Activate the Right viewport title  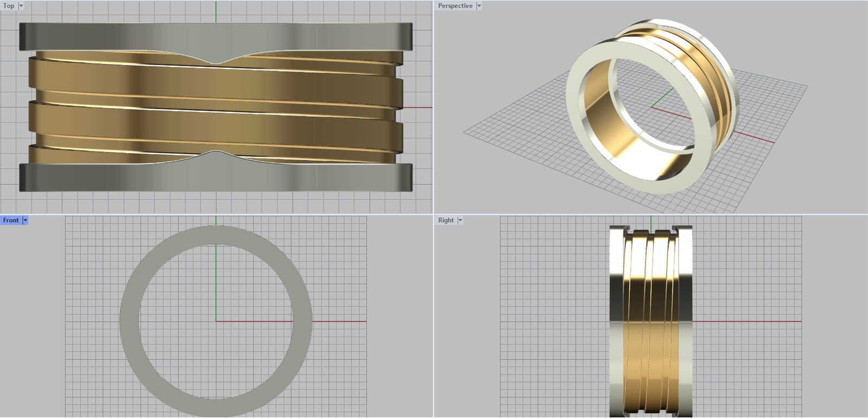pos(446,220)
